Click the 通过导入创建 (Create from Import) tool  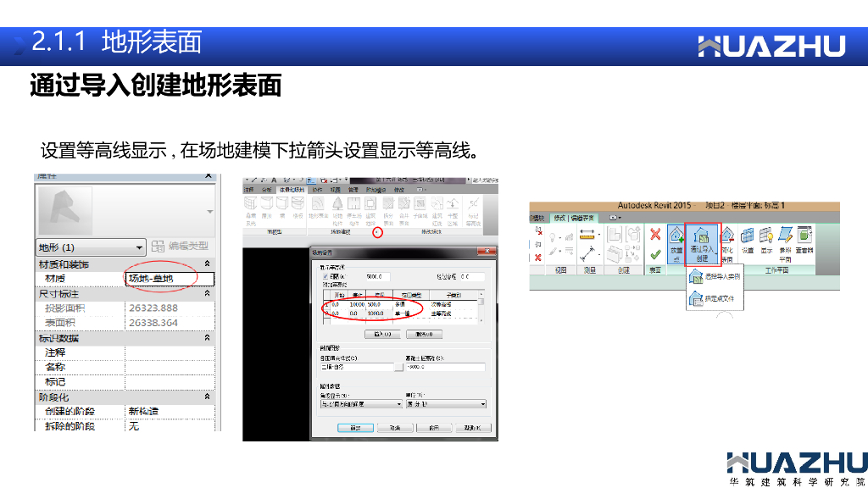(x=702, y=244)
